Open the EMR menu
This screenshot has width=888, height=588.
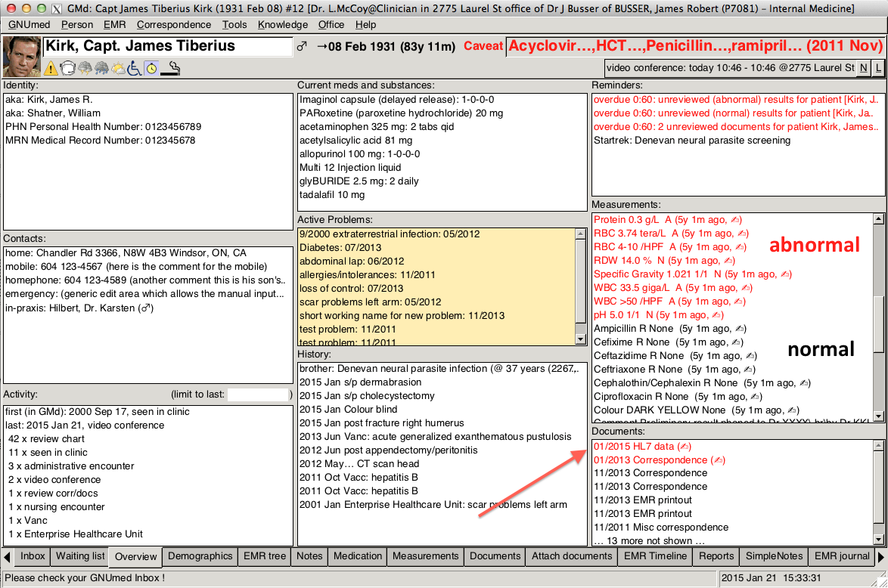click(114, 25)
